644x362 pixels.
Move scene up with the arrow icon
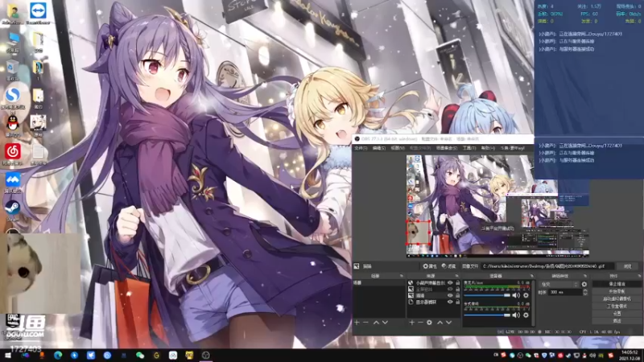point(376,323)
